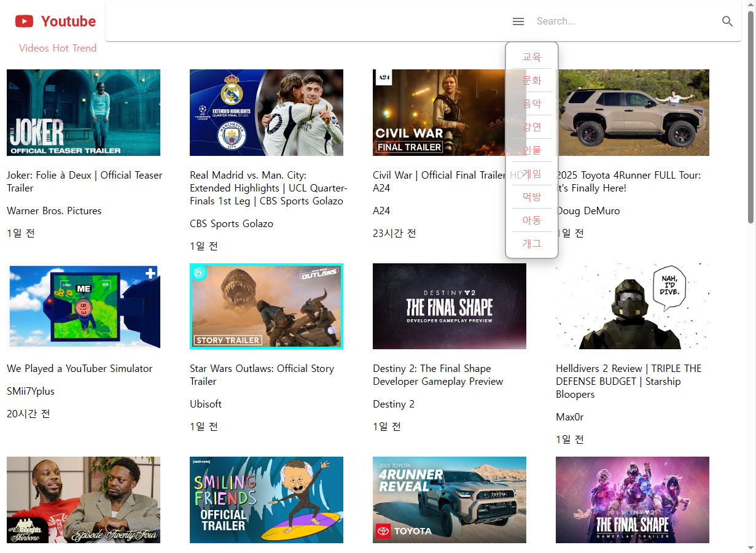The height and width of the screenshot is (553, 756).
Task: Click title 'Star Wars Outlaws: Official Story Trailer'
Action: pyautogui.click(x=262, y=375)
